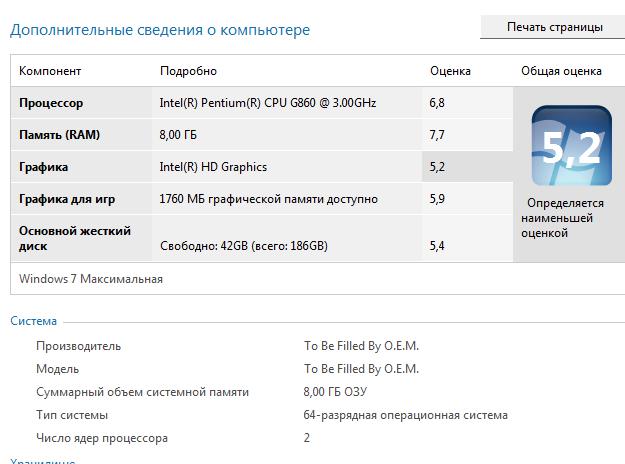Select the Компонент column header
This screenshot has height=464, width=625.
click(x=50, y=71)
